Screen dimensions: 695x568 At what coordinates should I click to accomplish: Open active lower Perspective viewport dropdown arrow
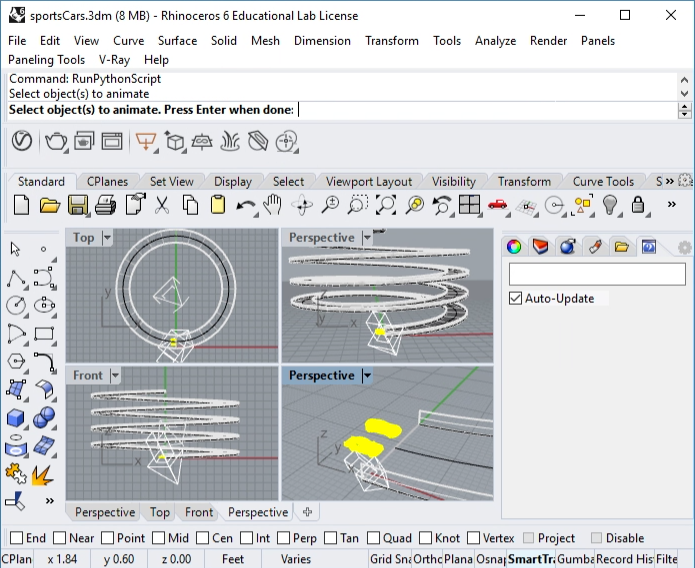tap(367, 376)
